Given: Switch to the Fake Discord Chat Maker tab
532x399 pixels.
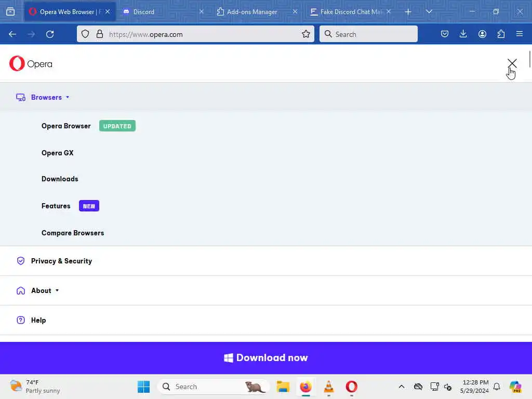Looking at the screenshot, I should (351, 11).
